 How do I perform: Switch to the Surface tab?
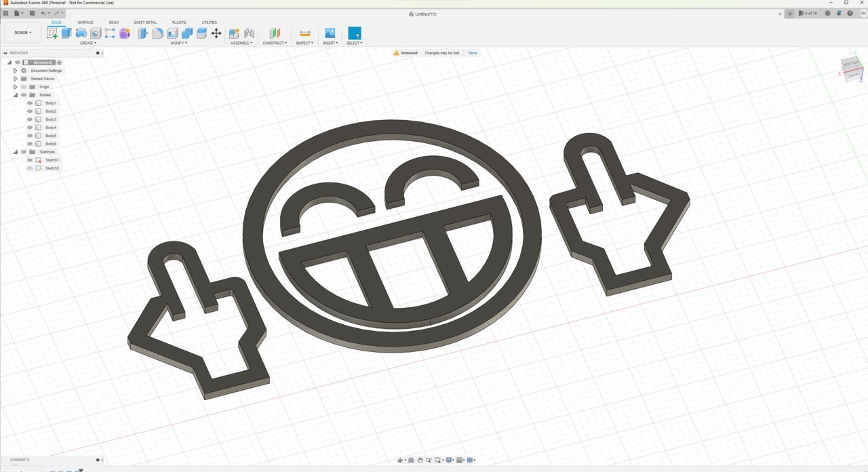(85, 22)
